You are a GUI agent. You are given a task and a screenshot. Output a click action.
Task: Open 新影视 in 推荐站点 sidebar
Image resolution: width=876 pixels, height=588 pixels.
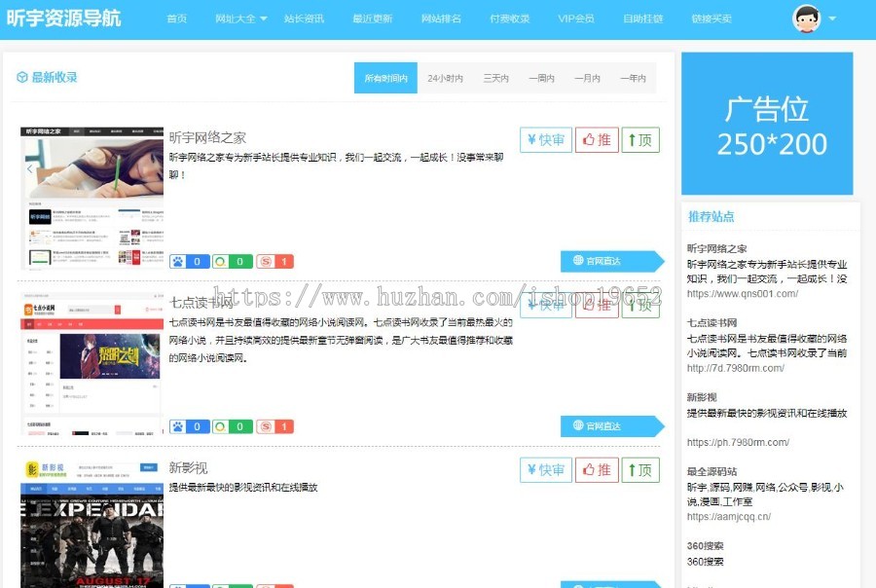(702, 397)
